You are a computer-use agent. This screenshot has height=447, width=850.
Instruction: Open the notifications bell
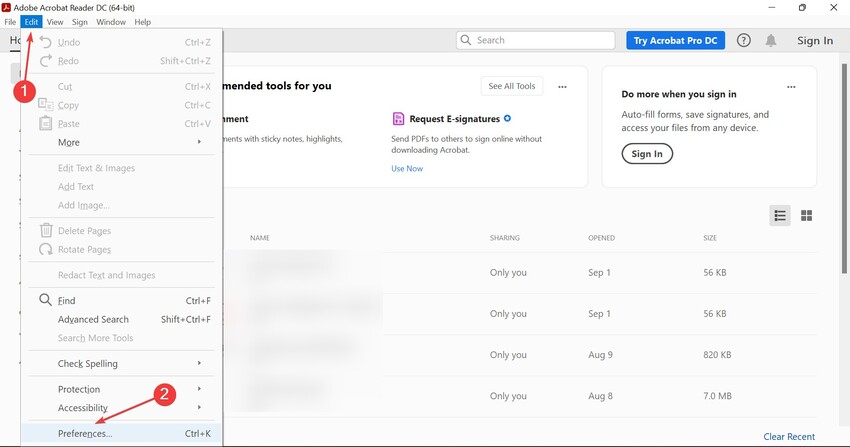(x=771, y=41)
